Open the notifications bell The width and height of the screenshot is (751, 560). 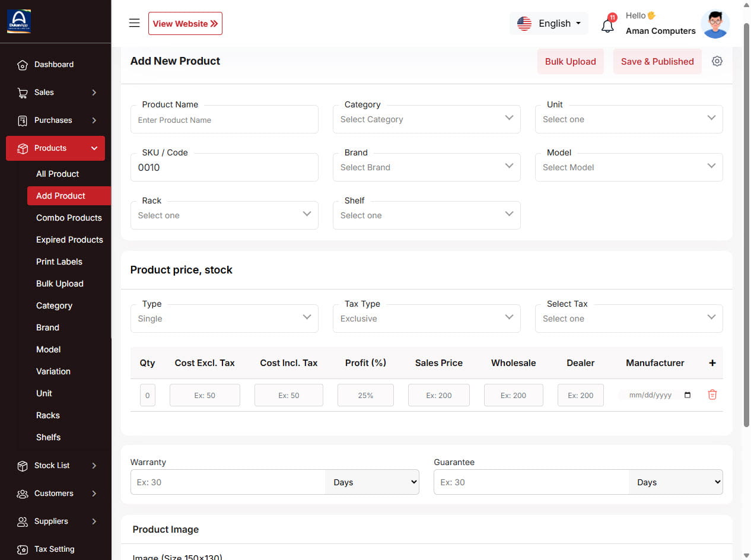[x=607, y=26]
